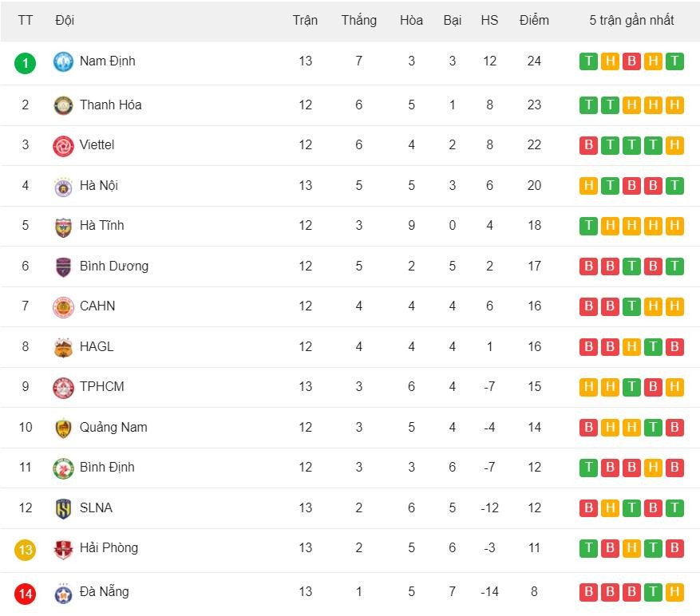Open the Hà Nội club badge
Image resolution: width=700 pixels, height=616 pixels.
(x=63, y=186)
